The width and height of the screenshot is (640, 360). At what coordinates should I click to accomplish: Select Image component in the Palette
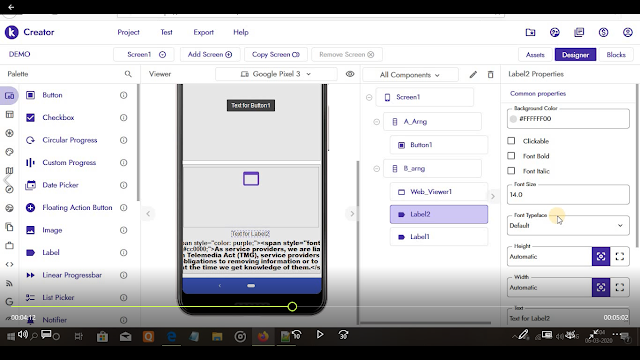(52, 230)
